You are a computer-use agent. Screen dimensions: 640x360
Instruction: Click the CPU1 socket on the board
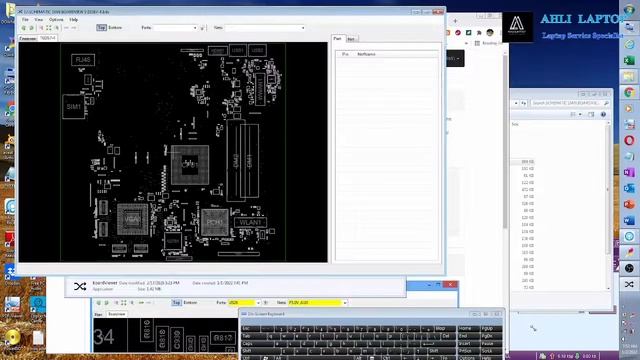[190, 165]
